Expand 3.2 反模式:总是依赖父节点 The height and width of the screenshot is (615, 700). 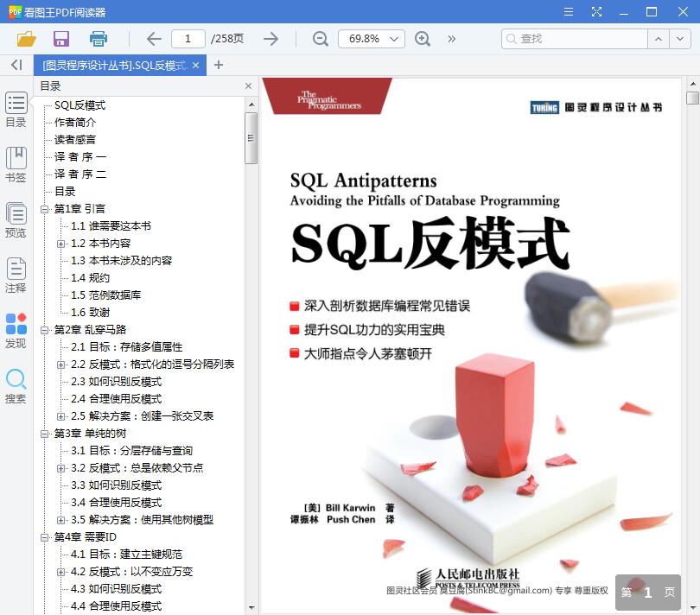point(60,468)
